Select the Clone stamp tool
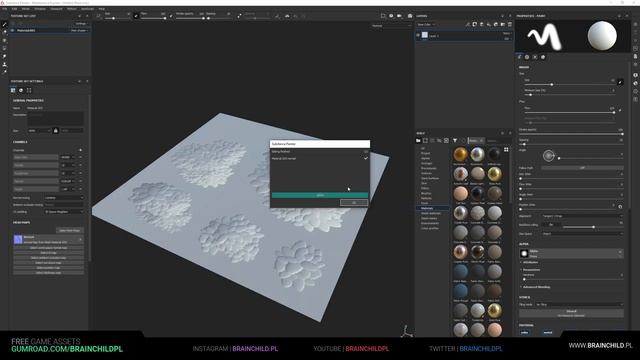This screenshot has height=360, width=640. 4,64
